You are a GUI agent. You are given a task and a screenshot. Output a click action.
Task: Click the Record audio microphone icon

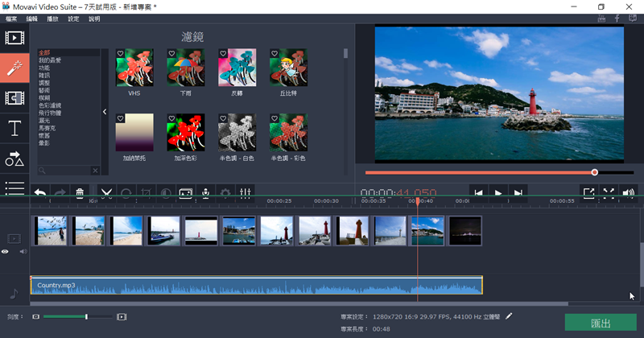pyautogui.click(x=206, y=194)
